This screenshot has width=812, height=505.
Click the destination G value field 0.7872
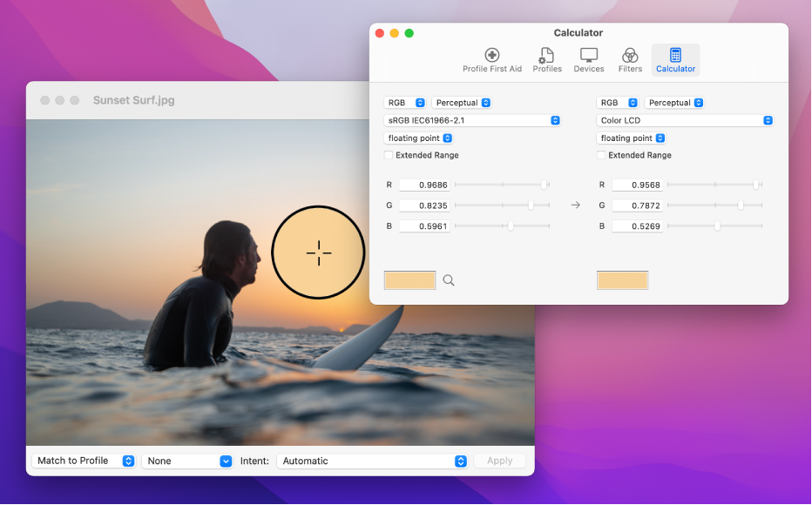(x=637, y=205)
